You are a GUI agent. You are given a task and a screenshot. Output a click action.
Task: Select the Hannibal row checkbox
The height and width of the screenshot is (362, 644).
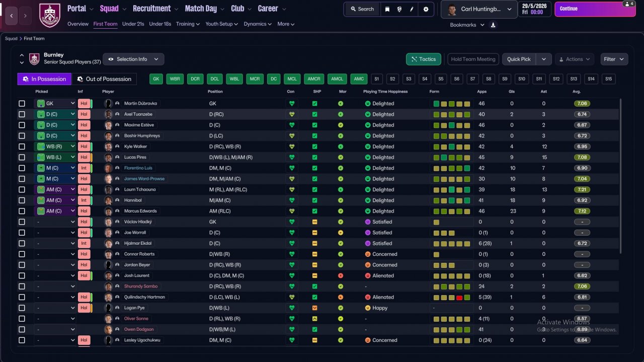(x=22, y=200)
